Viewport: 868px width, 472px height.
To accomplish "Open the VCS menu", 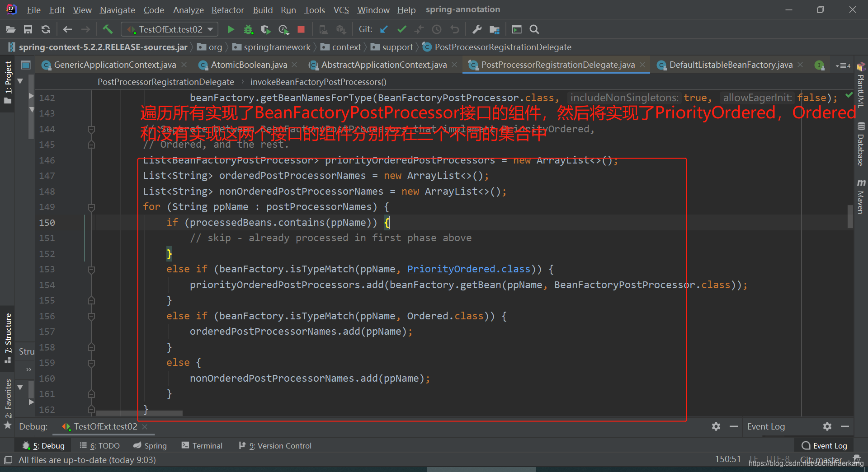I will (341, 10).
